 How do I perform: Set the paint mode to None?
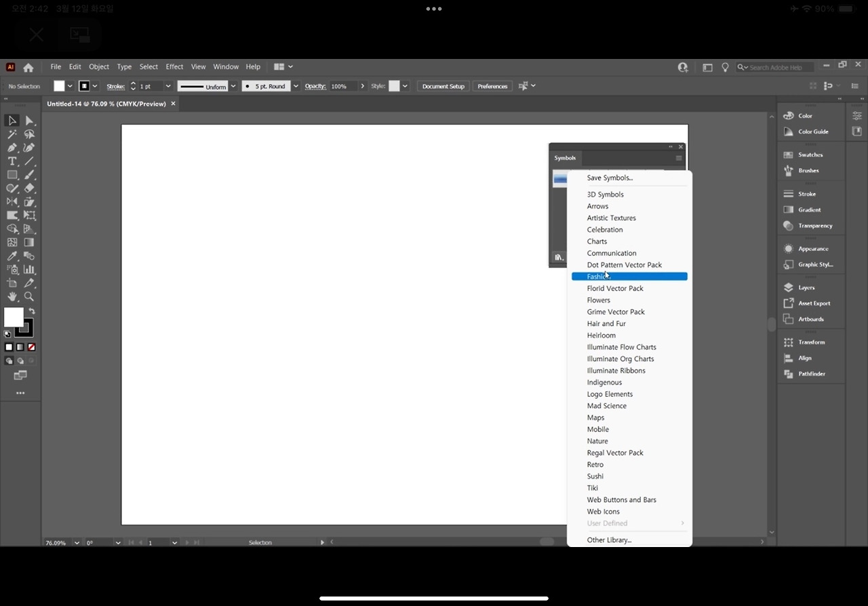(x=31, y=347)
